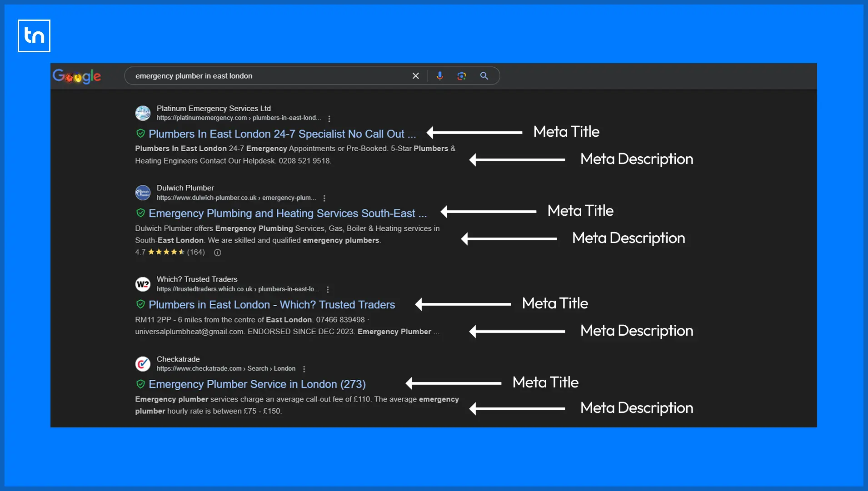Click Dulwich Plumber favicon
Screen dimensions: 868x491
coord(143,193)
